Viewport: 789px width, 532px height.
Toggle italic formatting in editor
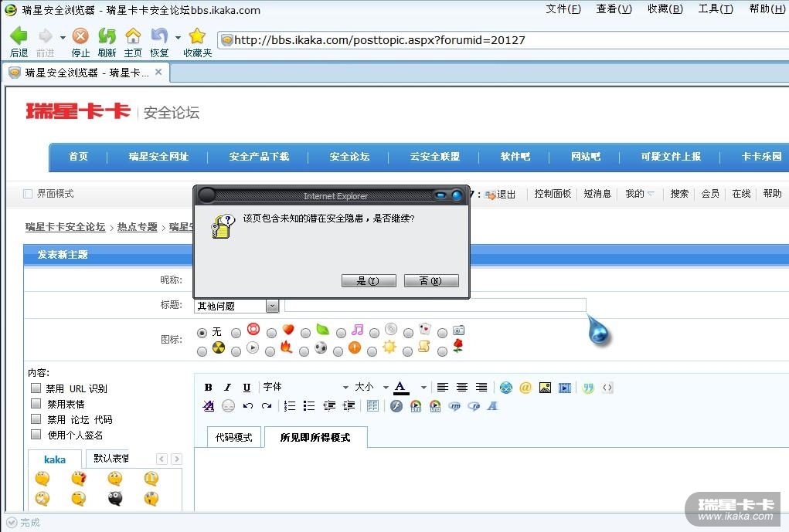click(227, 387)
